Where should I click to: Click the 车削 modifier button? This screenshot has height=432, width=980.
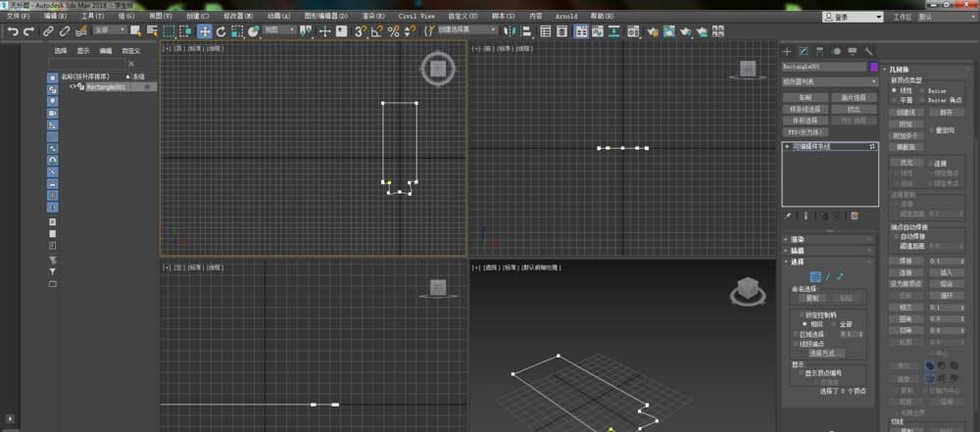point(805,98)
